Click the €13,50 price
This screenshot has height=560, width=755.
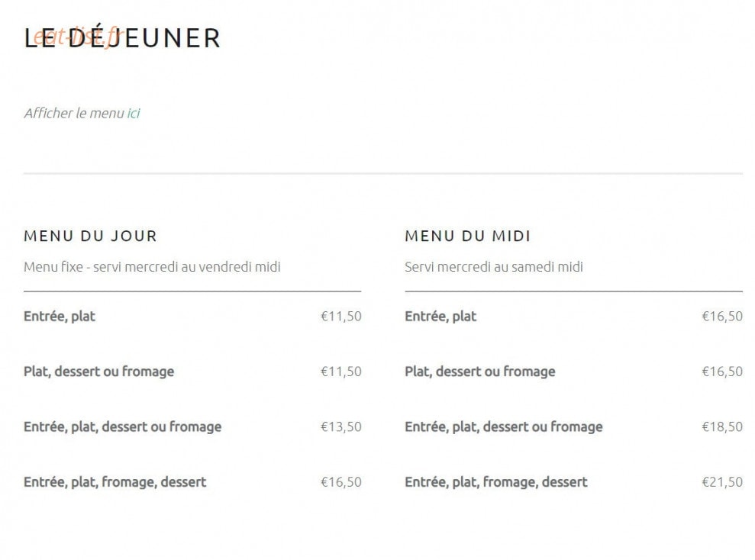point(341,426)
